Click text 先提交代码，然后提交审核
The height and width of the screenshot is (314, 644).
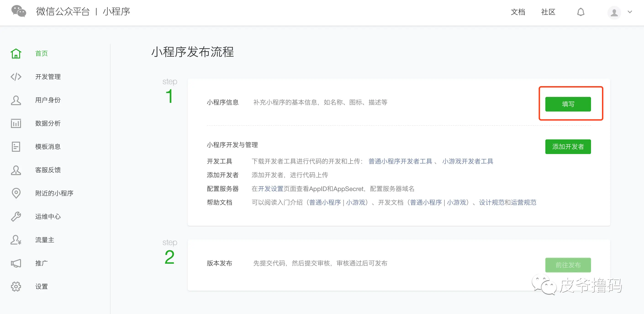click(292, 263)
